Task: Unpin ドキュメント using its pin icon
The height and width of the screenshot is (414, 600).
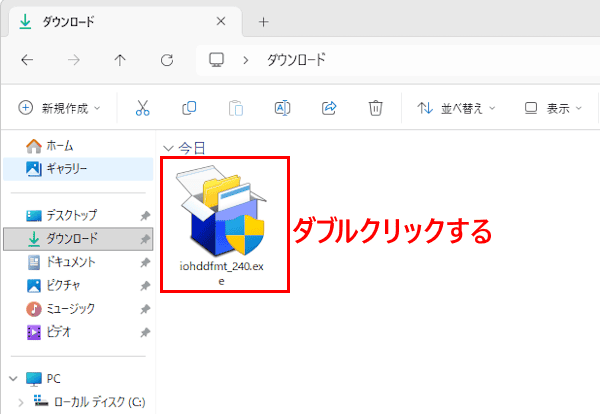Action: (x=145, y=262)
